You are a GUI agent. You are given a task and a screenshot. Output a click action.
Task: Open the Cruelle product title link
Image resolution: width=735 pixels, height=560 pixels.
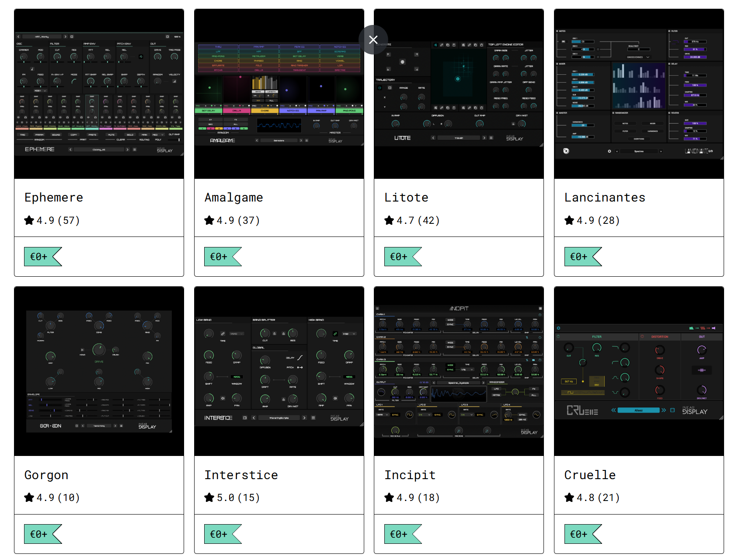point(590,475)
